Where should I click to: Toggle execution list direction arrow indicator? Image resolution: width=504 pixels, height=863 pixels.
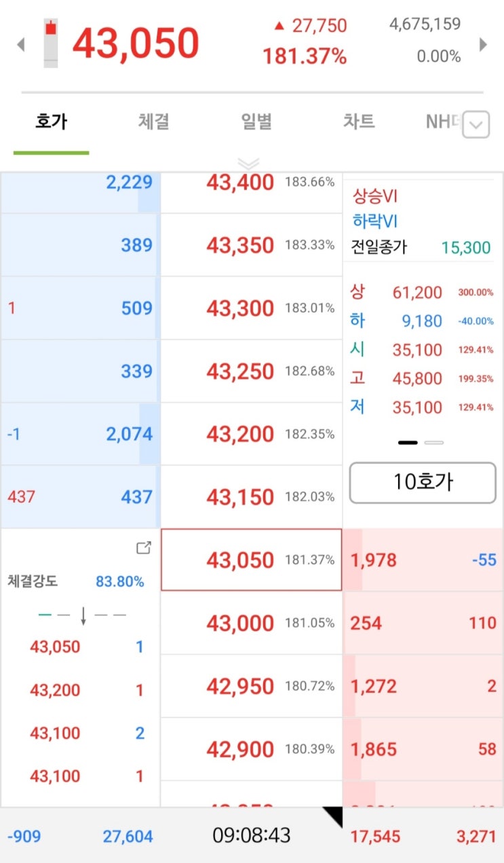(x=83, y=615)
